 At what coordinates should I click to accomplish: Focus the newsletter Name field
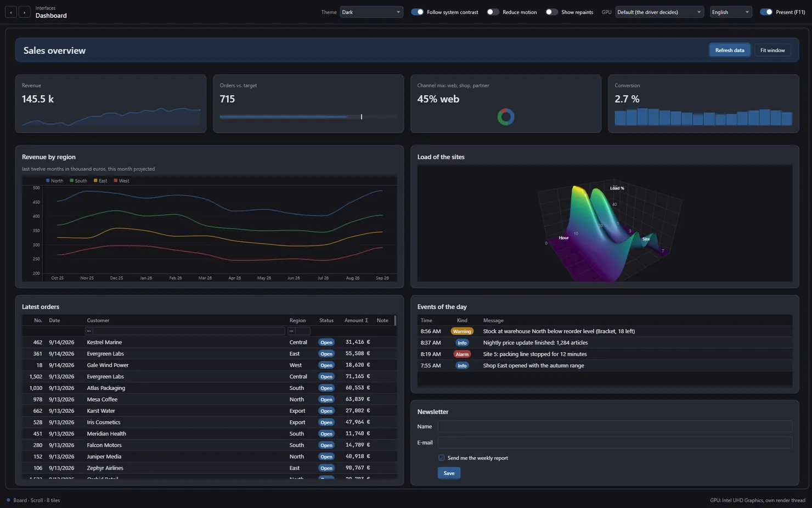[x=615, y=426]
